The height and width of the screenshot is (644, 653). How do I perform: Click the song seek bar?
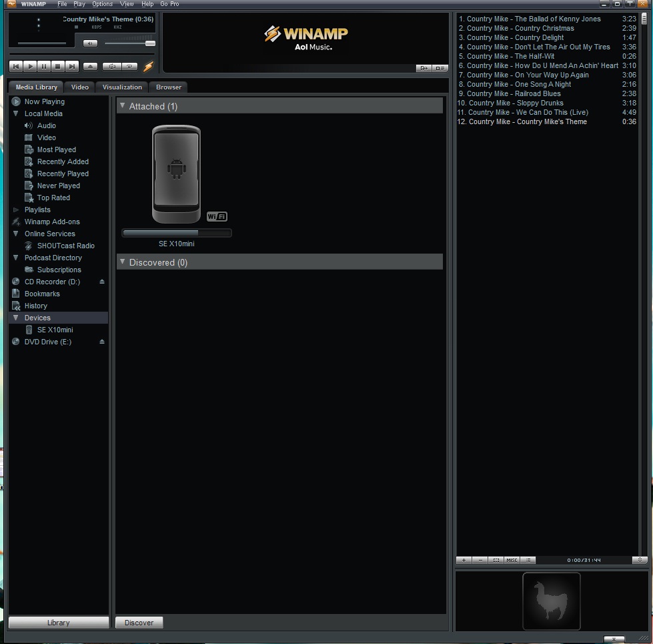click(82, 54)
